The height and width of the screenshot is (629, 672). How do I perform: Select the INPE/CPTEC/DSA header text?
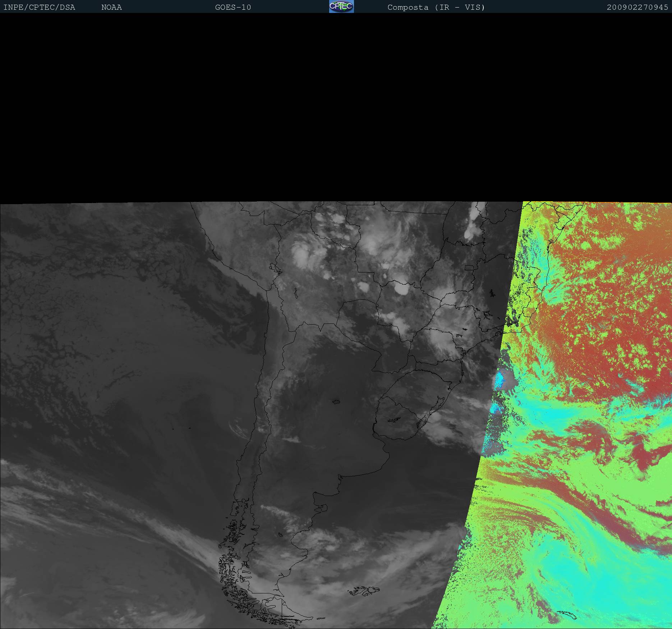39,7
